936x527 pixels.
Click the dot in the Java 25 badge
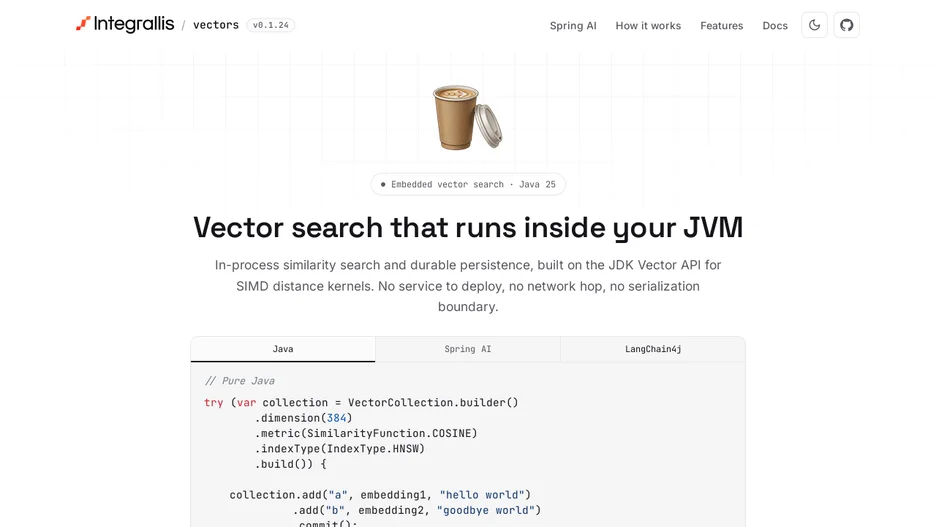(383, 184)
